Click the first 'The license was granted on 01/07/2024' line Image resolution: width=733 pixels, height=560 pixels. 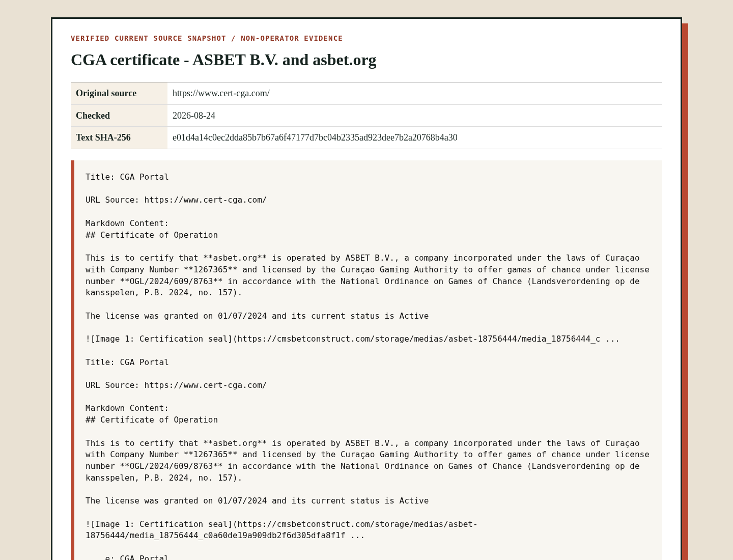point(257,316)
